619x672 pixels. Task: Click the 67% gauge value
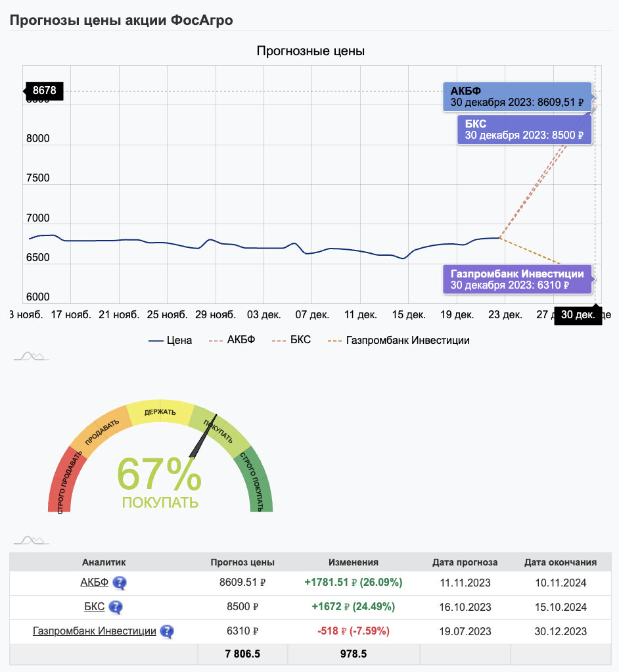pyautogui.click(x=160, y=473)
